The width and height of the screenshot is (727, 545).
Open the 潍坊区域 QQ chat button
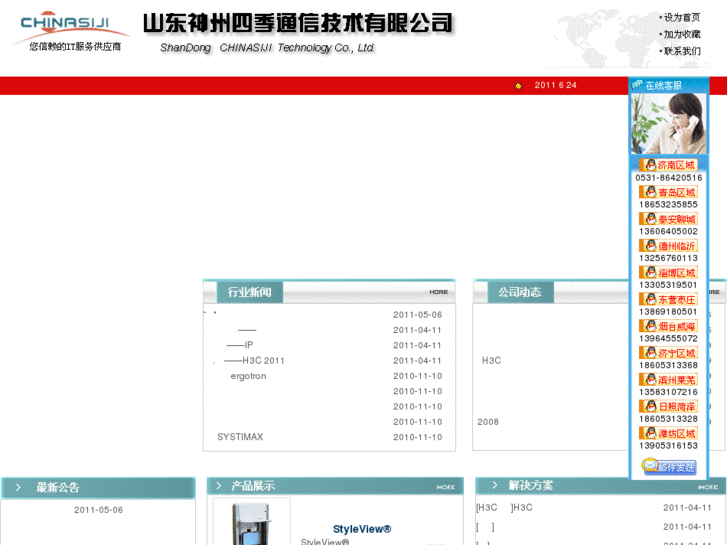(x=668, y=433)
